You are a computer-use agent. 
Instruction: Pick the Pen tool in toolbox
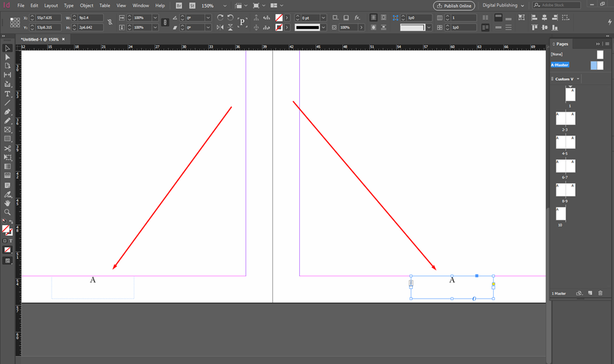tap(8, 112)
